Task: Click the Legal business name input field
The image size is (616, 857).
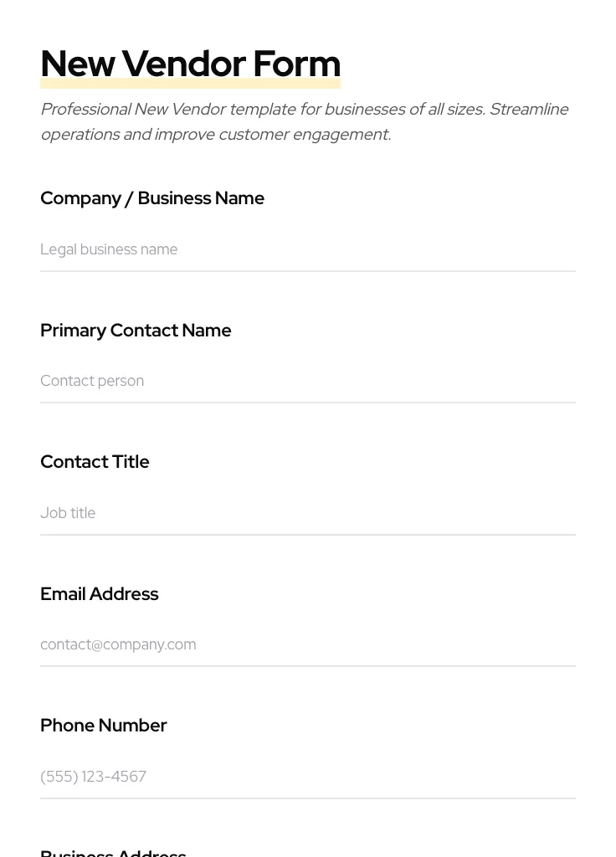Action: [307, 249]
